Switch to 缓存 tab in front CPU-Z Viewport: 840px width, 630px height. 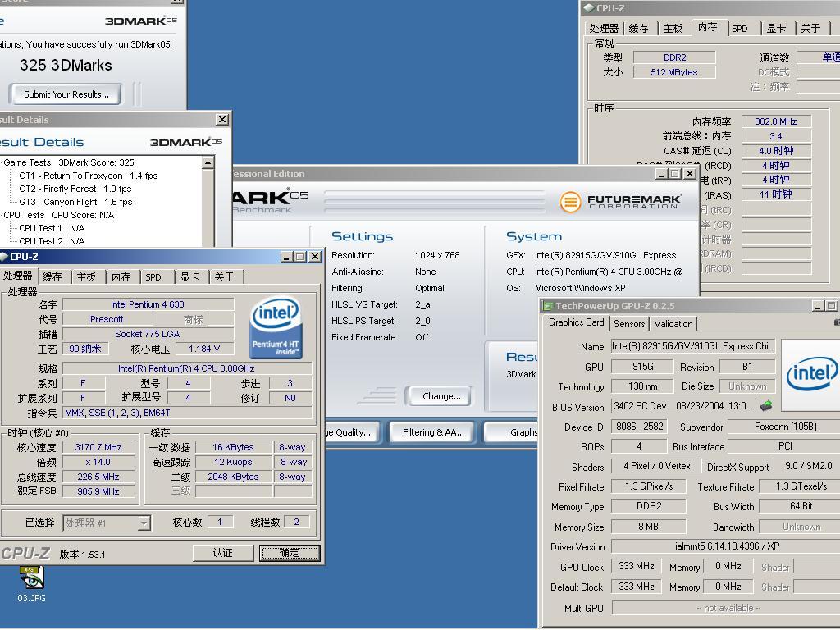(x=52, y=277)
